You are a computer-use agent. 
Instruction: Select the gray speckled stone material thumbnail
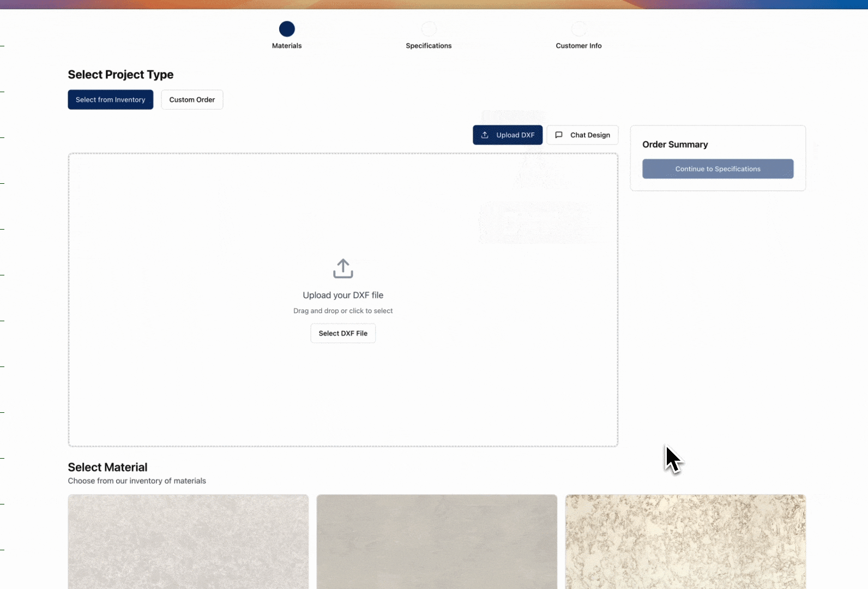pos(188,542)
